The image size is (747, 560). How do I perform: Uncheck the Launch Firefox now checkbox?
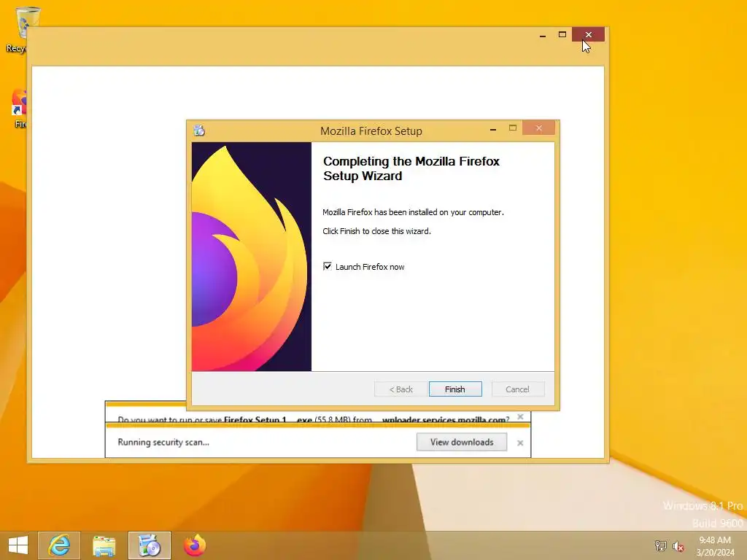coord(328,266)
